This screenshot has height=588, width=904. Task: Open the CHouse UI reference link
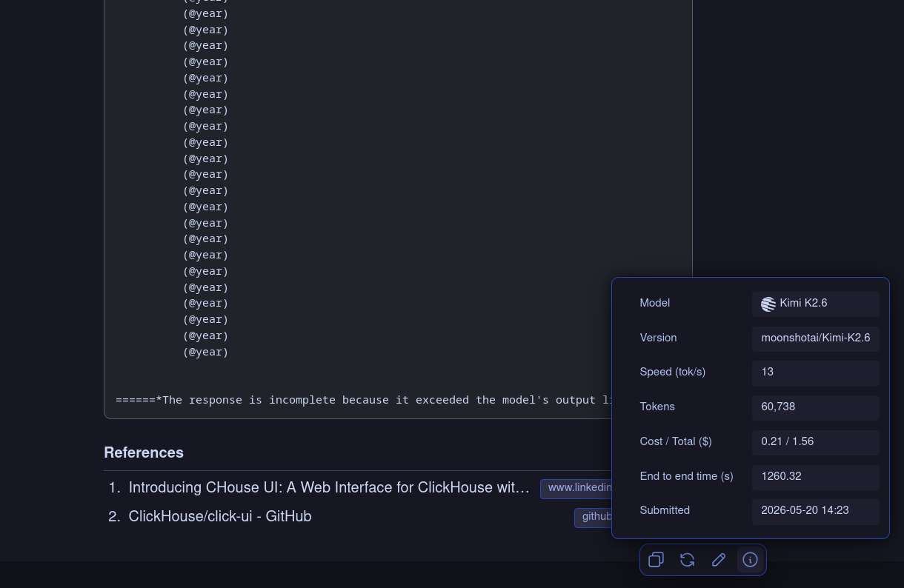[329, 488]
